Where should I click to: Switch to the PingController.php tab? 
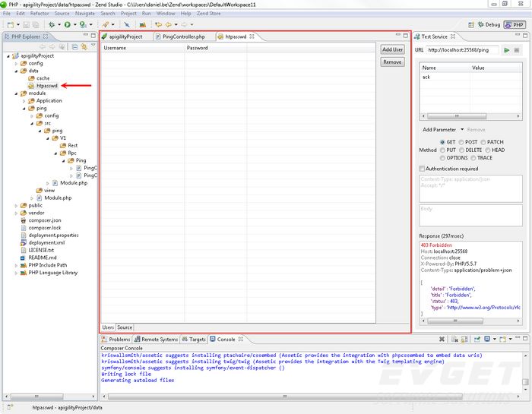pyautogui.click(x=180, y=36)
